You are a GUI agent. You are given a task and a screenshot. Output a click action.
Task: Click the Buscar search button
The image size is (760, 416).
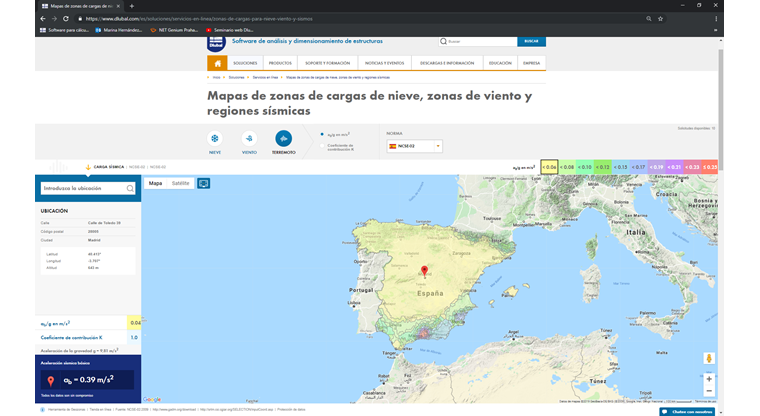coord(531,41)
